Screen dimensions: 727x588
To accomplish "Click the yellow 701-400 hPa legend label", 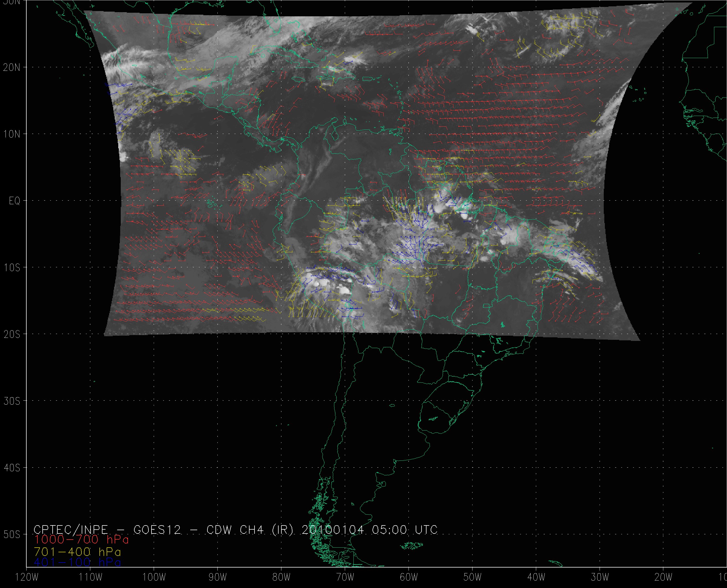I will point(77,551).
